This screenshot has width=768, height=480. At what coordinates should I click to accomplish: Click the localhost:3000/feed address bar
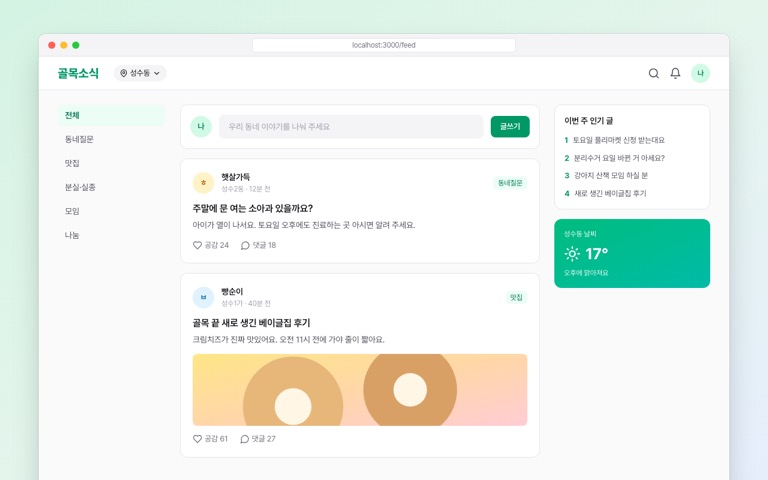[x=384, y=45]
